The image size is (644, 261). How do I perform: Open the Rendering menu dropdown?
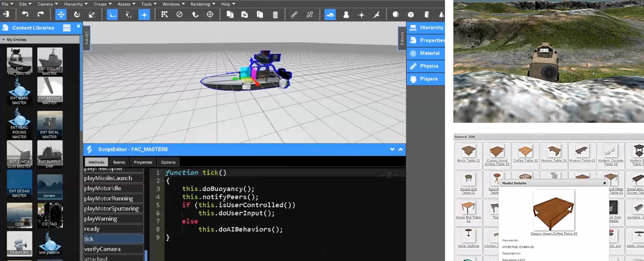coord(203,4)
